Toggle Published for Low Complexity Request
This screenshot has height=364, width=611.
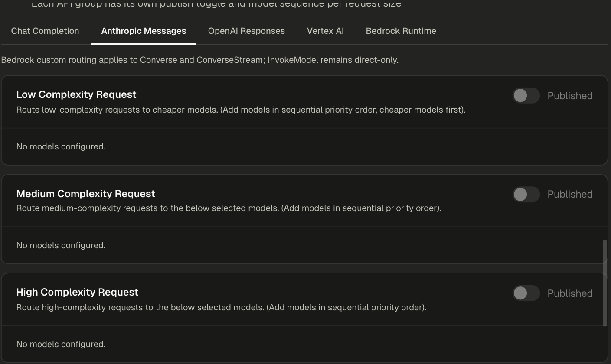click(526, 95)
